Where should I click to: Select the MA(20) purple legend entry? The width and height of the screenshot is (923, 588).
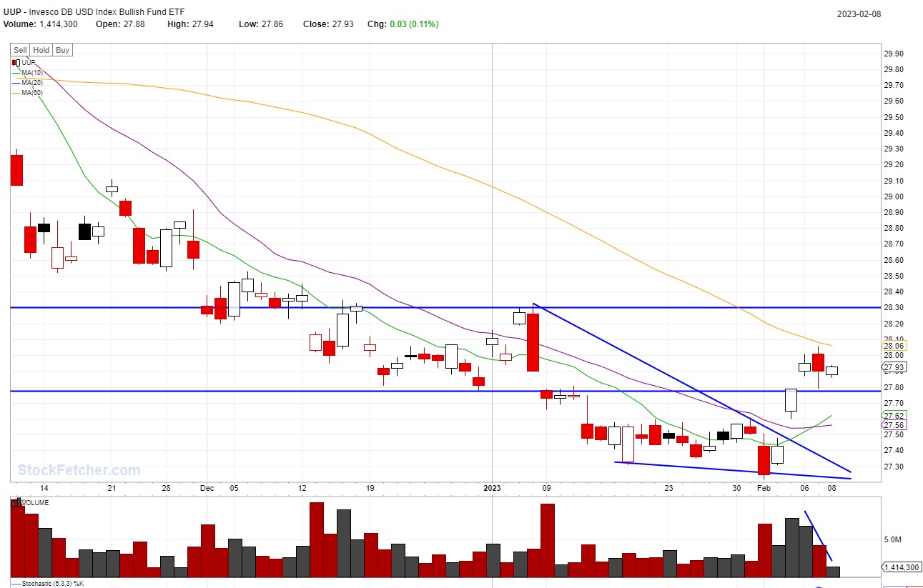(26, 83)
